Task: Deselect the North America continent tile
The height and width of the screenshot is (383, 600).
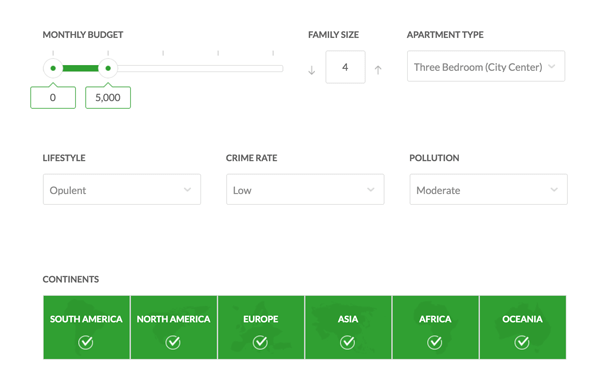Action: click(x=174, y=327)
